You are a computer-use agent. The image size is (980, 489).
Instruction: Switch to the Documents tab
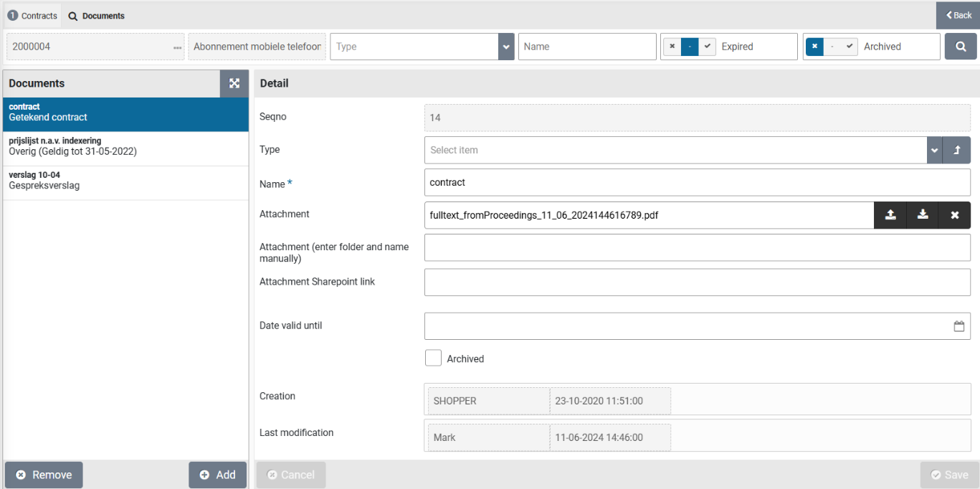point(97,16)
